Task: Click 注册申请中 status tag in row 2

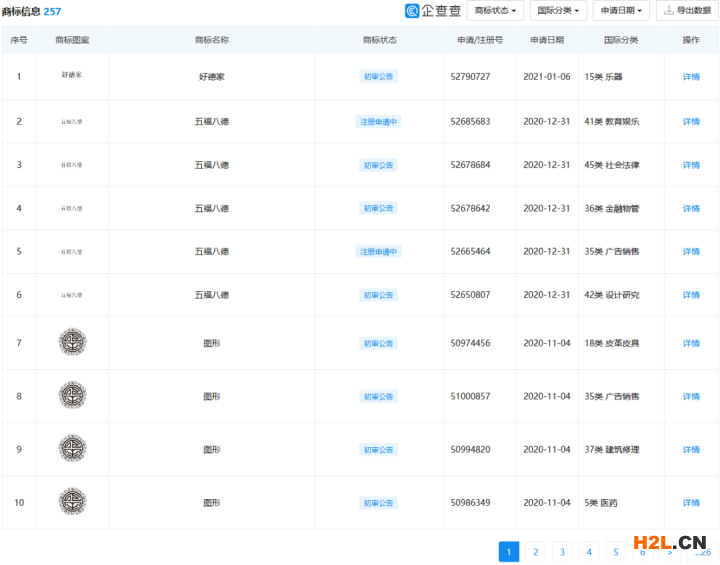Action: [379, 121]
